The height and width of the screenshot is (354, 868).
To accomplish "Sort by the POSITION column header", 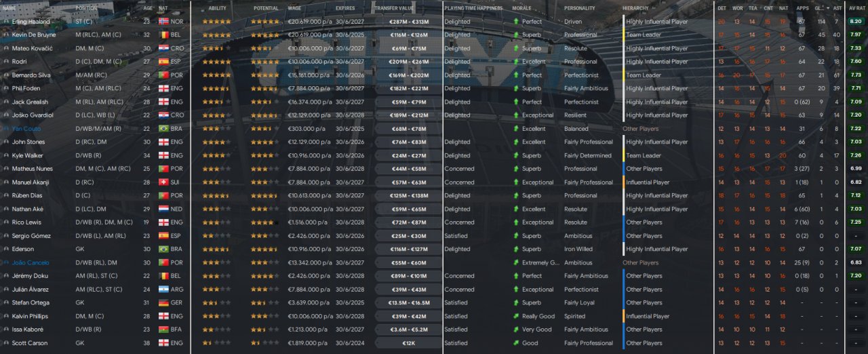I will point(86,8).
